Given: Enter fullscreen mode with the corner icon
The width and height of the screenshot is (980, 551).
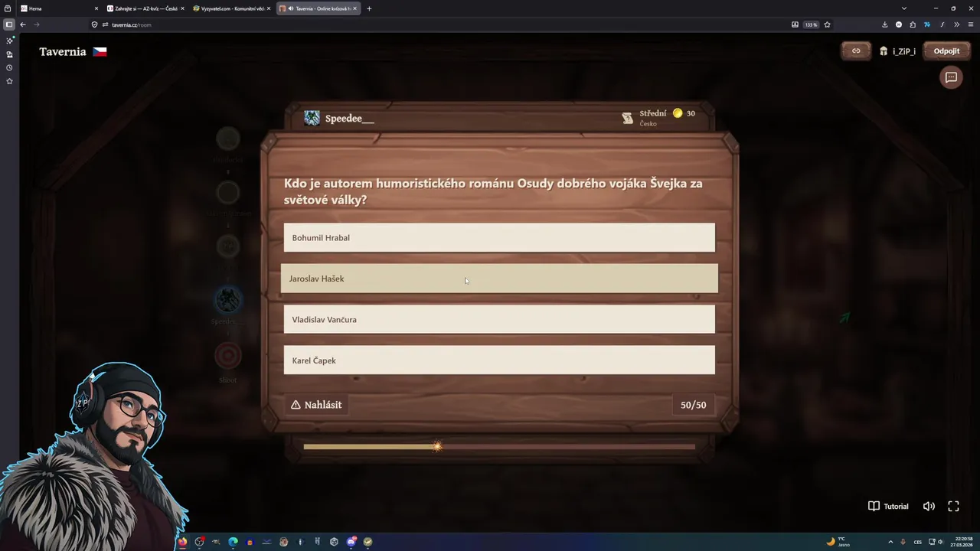Looking at the screenshot, I should tap(953, 506).
